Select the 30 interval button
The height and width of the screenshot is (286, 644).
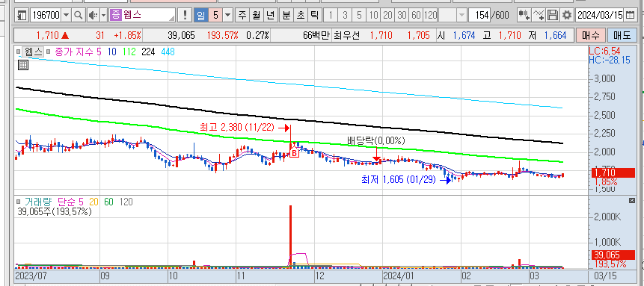tap(402, 16)
